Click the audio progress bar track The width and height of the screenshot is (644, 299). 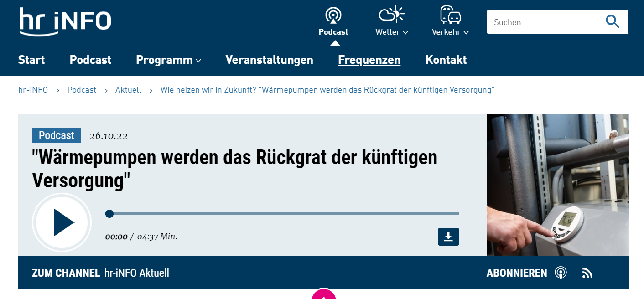[x=282, y=213]
